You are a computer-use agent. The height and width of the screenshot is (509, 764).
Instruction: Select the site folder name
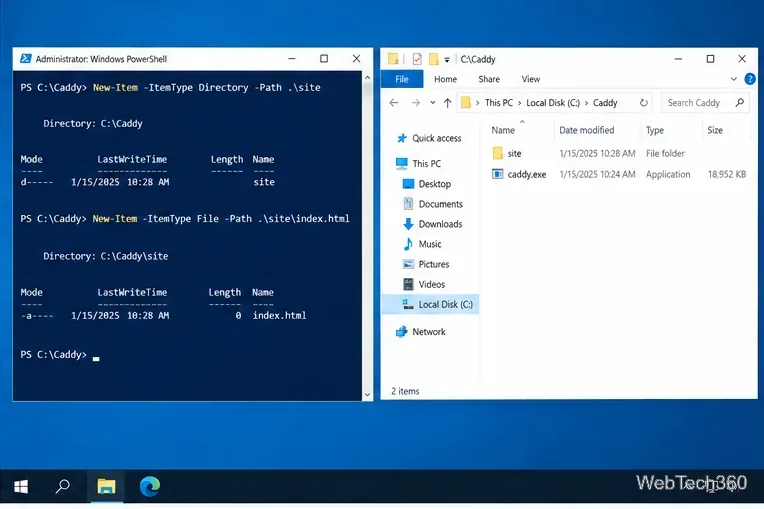(x=515, y=153)
